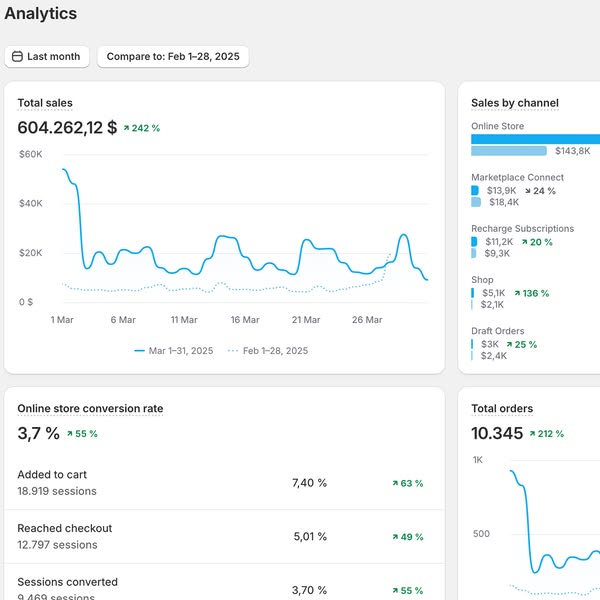
Task: Click the Sales by channel card title
Action: (x=515, y=103)
